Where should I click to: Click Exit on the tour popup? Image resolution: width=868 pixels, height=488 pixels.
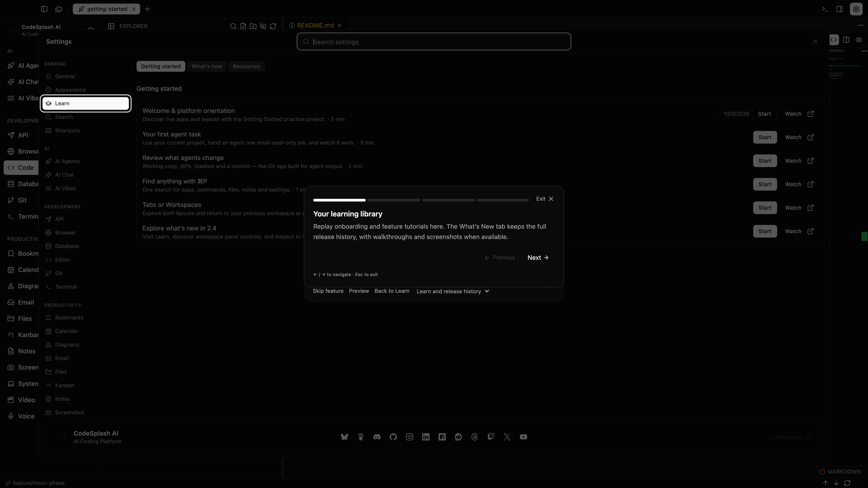pyautogui.click(x=545, y=199)
